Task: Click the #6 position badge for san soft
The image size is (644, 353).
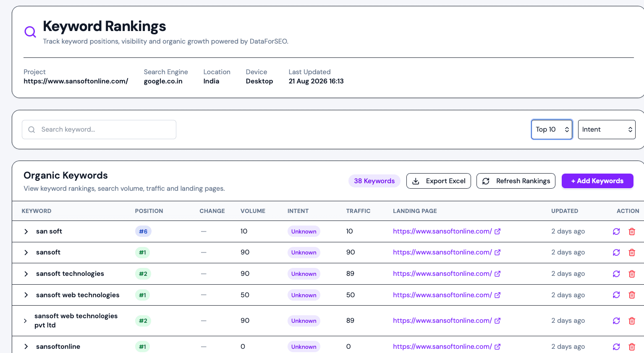Action: [143, 231]
